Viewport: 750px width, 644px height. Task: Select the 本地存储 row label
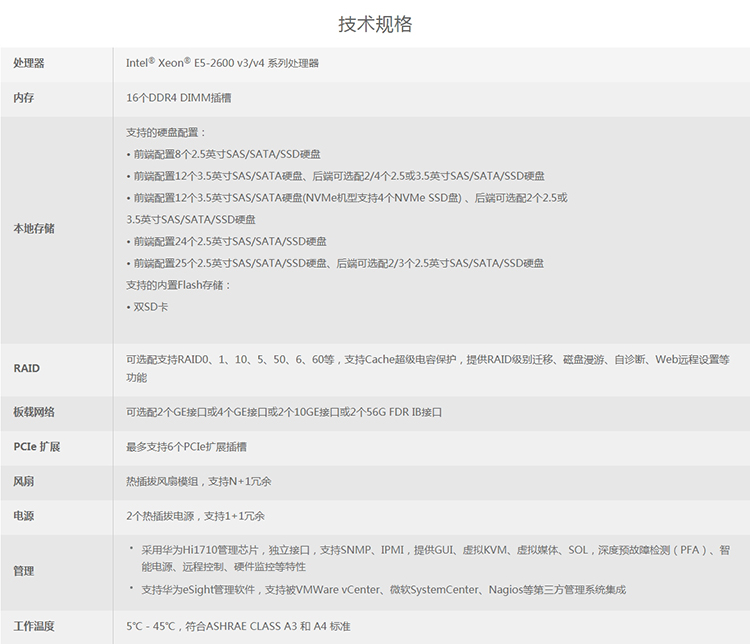pos(34,229)
